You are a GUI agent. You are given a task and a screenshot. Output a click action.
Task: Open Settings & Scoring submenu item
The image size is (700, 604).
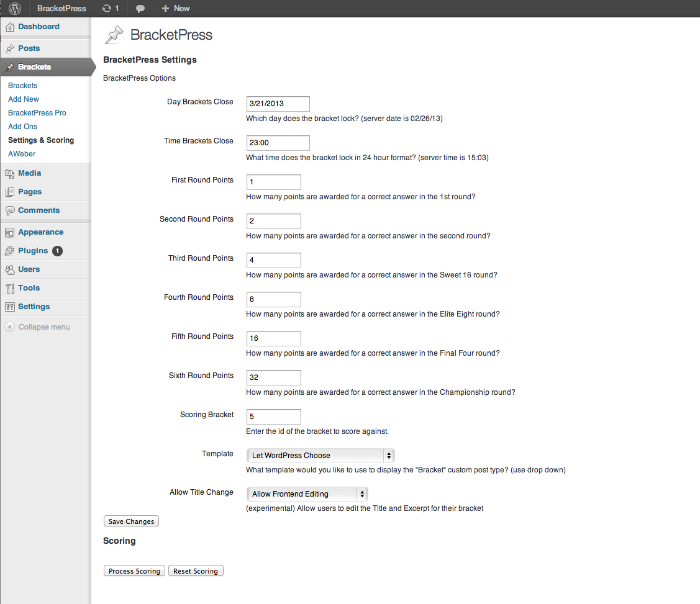click(x=41, y=140)
